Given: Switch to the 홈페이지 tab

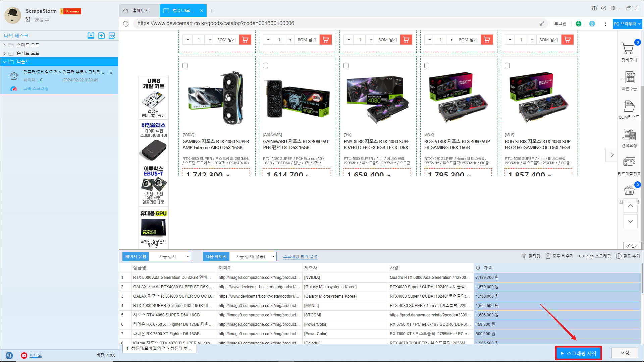Looking at the screenshot, I should 139,11.
